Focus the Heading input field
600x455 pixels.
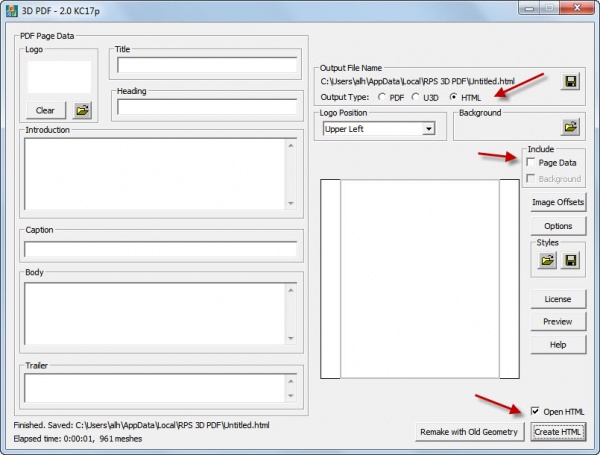point(207,107)
